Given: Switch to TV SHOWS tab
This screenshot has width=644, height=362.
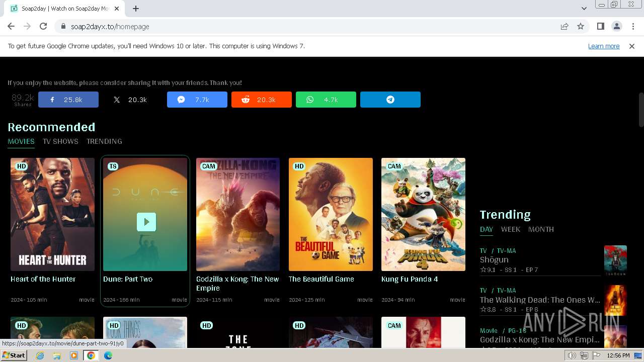Looking at the screenshot, I should [60, 141].
